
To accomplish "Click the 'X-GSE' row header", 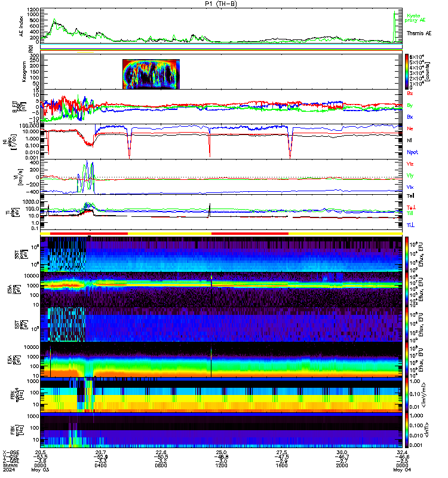I will 10,452.
